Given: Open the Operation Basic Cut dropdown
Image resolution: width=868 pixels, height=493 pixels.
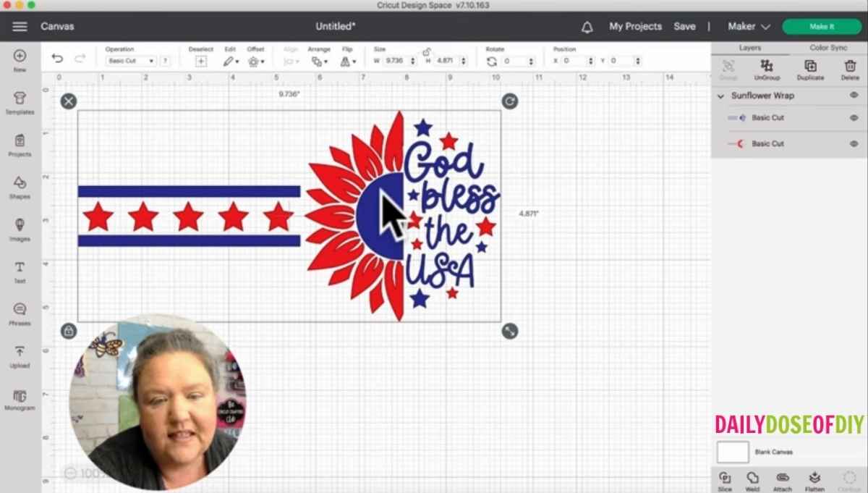Looking at the screenshot, I should pyautogui.click(x=131, y=62).
